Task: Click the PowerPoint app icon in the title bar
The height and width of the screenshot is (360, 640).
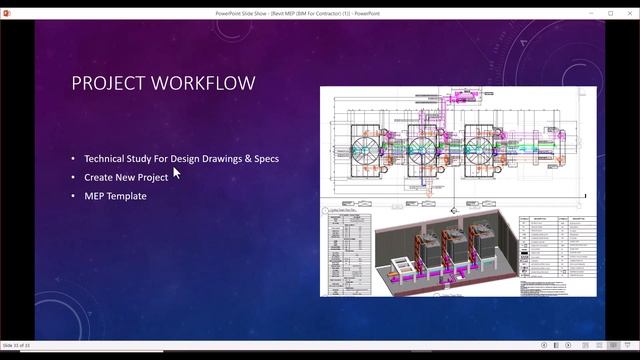Action: coord(7,13)
